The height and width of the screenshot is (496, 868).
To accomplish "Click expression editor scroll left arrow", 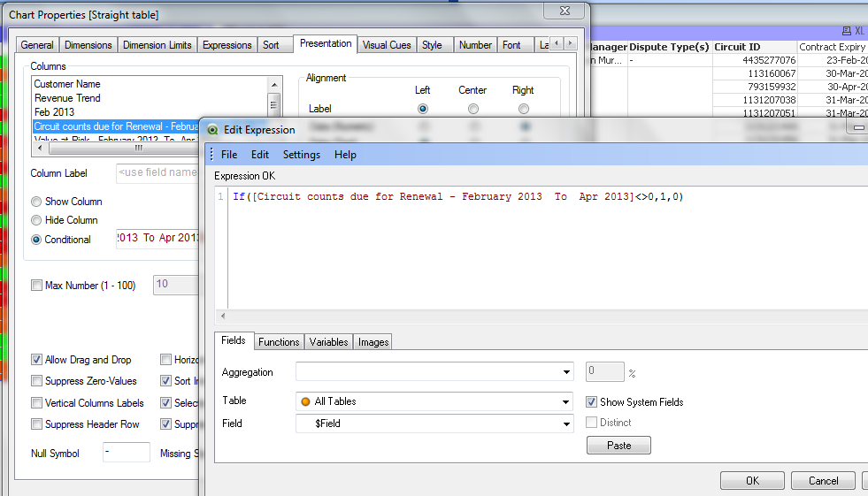I will pyautogui.click(x=223, y=317).
